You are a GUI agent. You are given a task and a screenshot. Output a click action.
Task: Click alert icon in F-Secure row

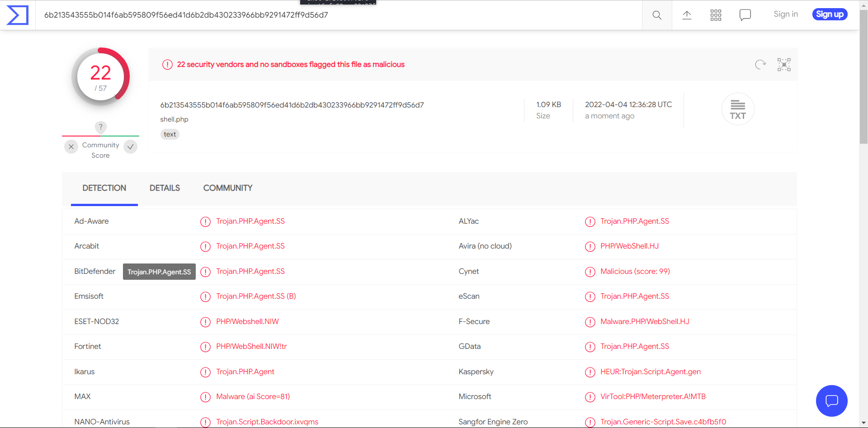coord(590,322)
